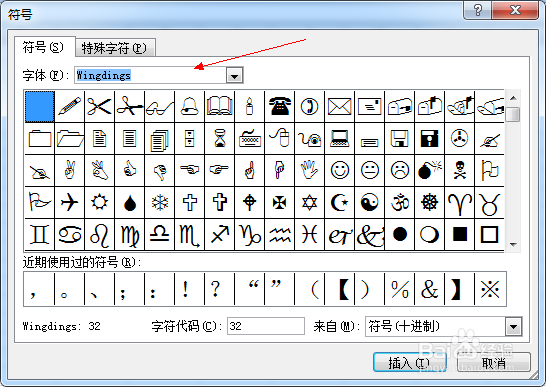Viewport: 546px width, 387px height.
Task: Pick recent ampersand symbol
Action: click(429, 289)
